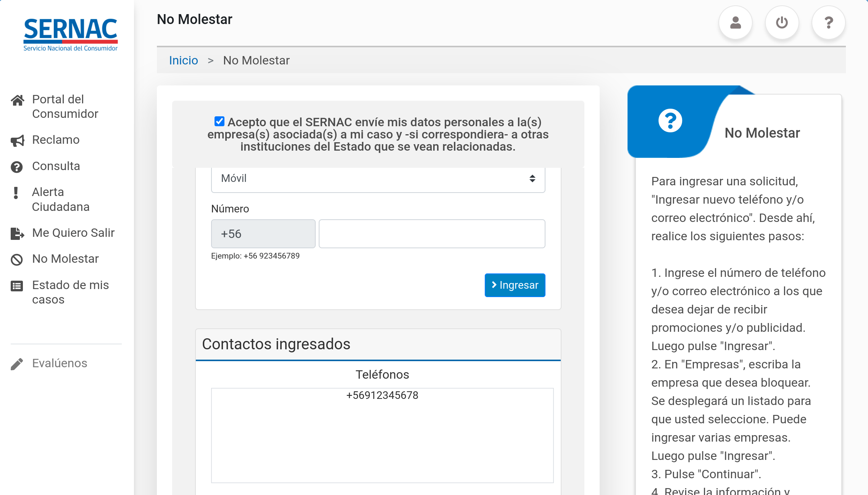Focus the phone number input field

pyautogui.click(x=432, y=234)
